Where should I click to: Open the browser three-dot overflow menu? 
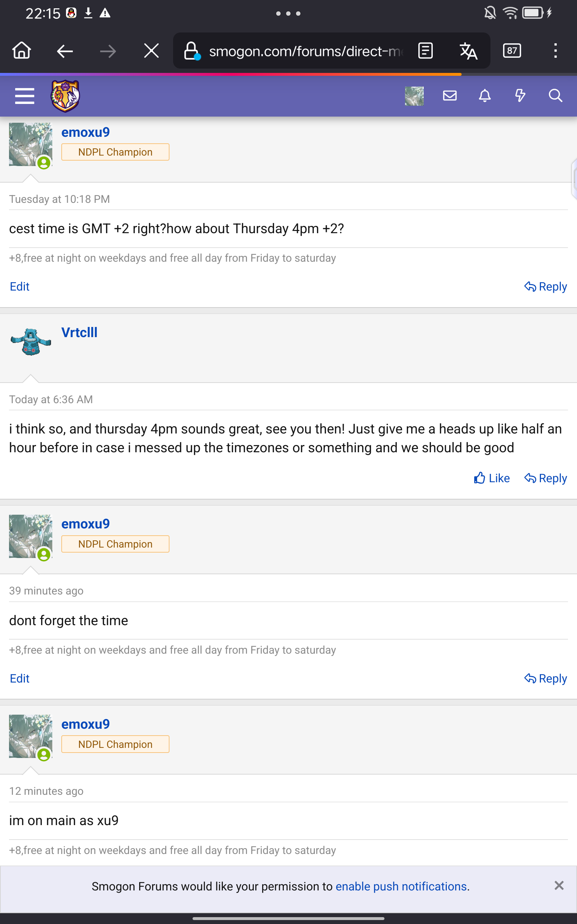coord(555,51)
